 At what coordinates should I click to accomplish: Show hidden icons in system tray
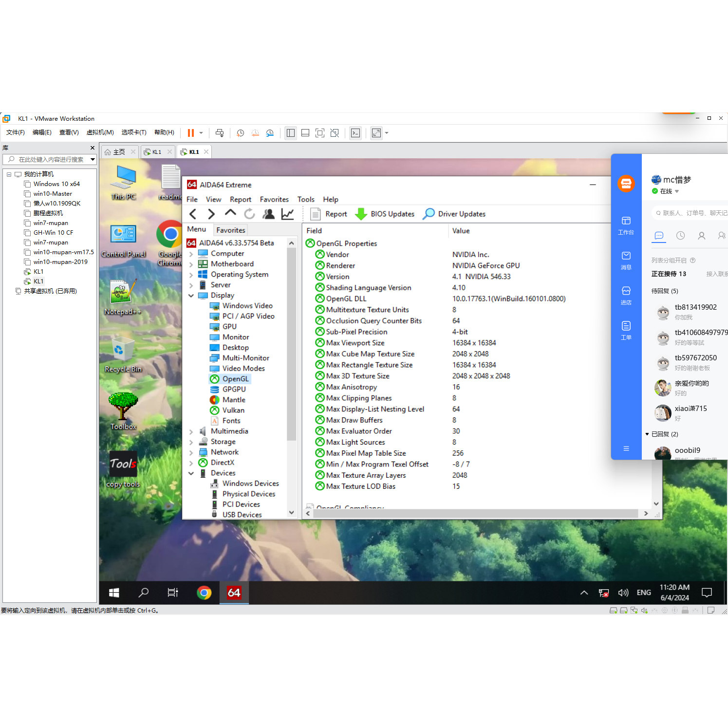(584, 593)
